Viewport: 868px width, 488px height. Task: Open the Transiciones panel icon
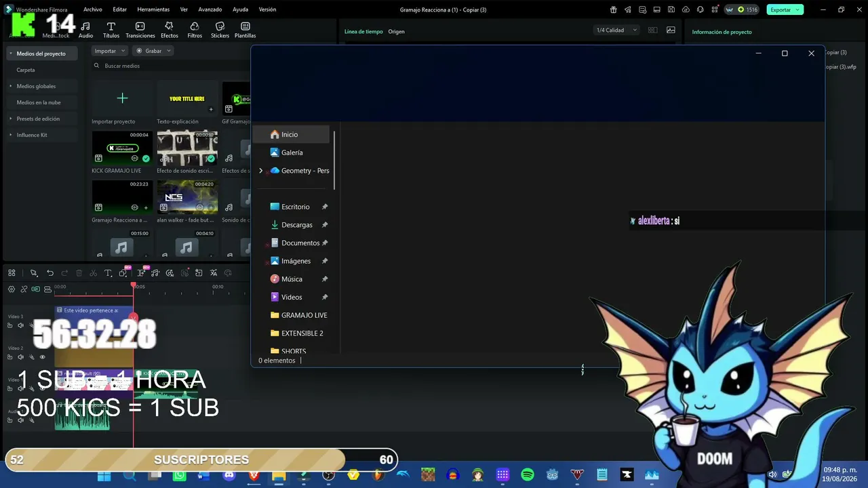tap(140, 30)
